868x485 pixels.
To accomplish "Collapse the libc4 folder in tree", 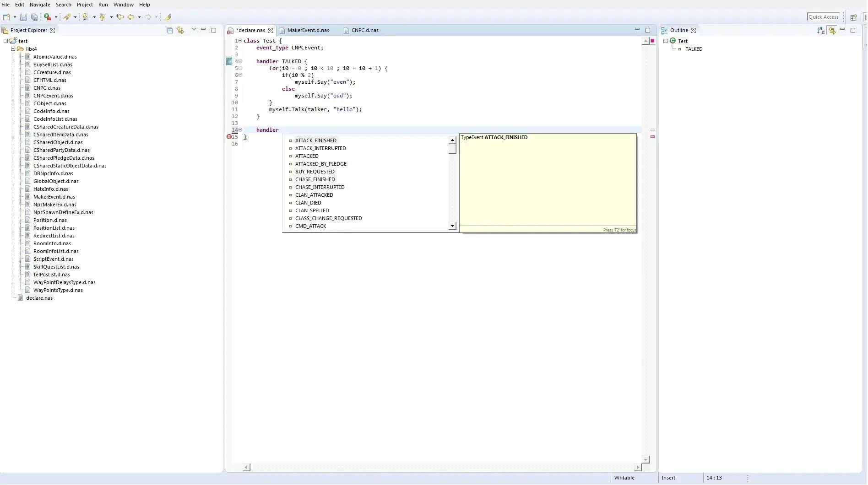I will pos(13,48).
